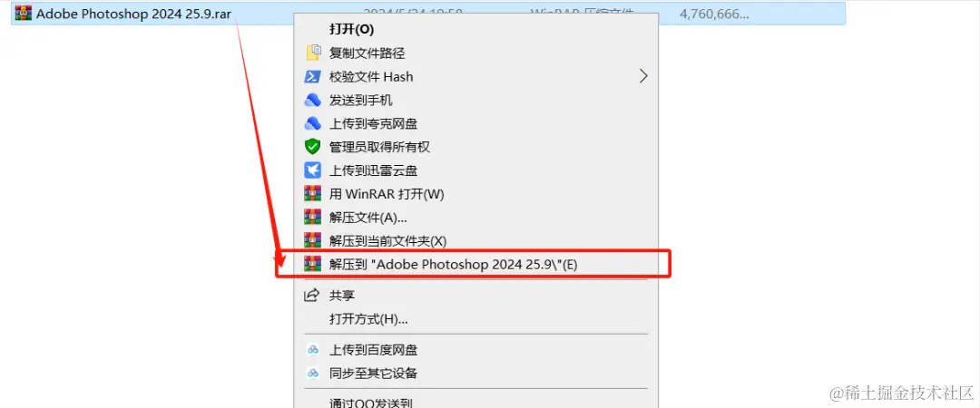The height and width of the screenshot is (408, 980).
Task: Click the green shield icon 管理员取得所有权
Action: 312,147
